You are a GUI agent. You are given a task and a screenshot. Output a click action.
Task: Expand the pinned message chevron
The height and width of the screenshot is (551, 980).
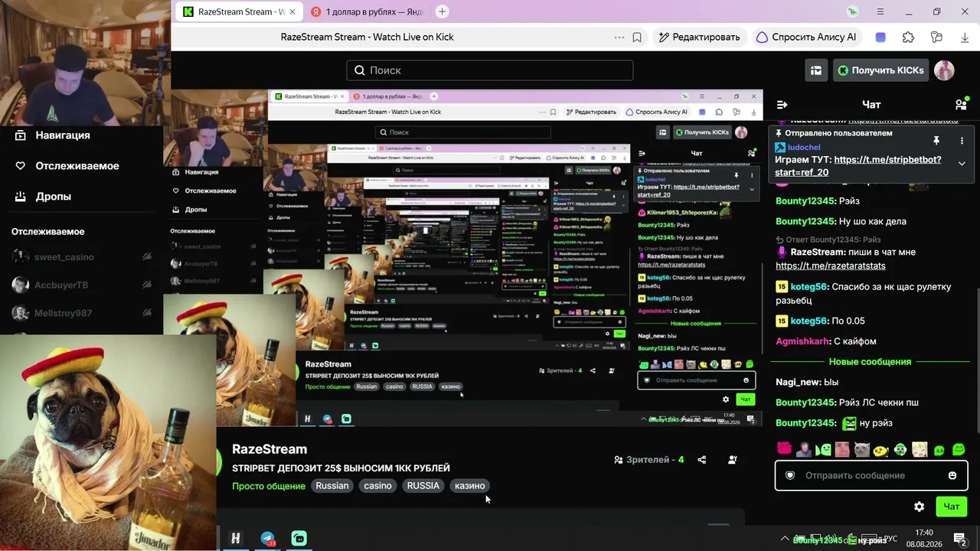click(x=962, y=163)
